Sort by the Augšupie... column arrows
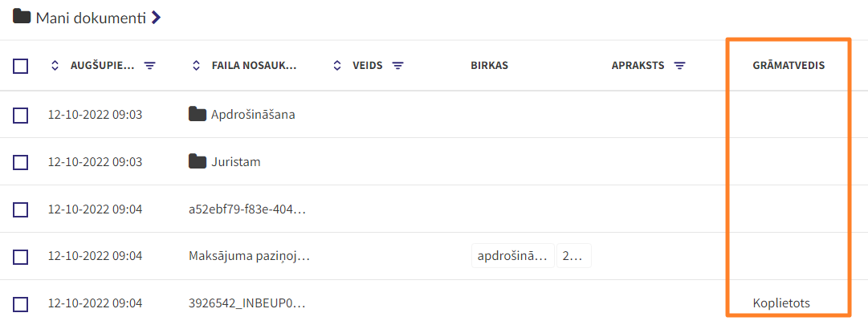The height and width of the screenshot is (325, 868). click(55, 66)
